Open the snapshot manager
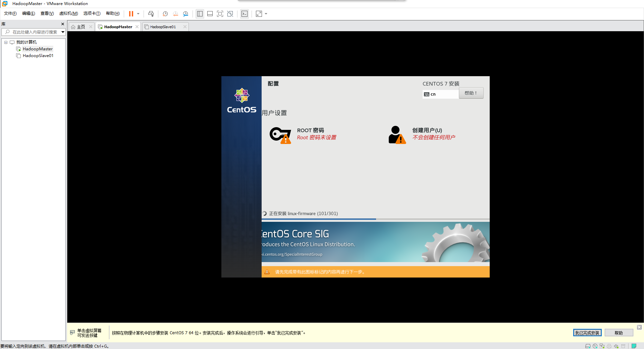The image size is (644, 349). [x=185, y=14]
